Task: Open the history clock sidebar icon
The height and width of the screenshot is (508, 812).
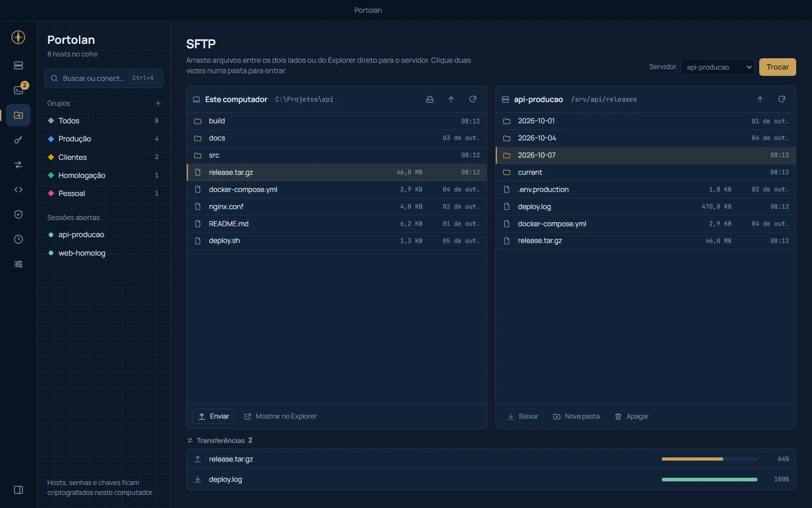Action: [18, 239]
